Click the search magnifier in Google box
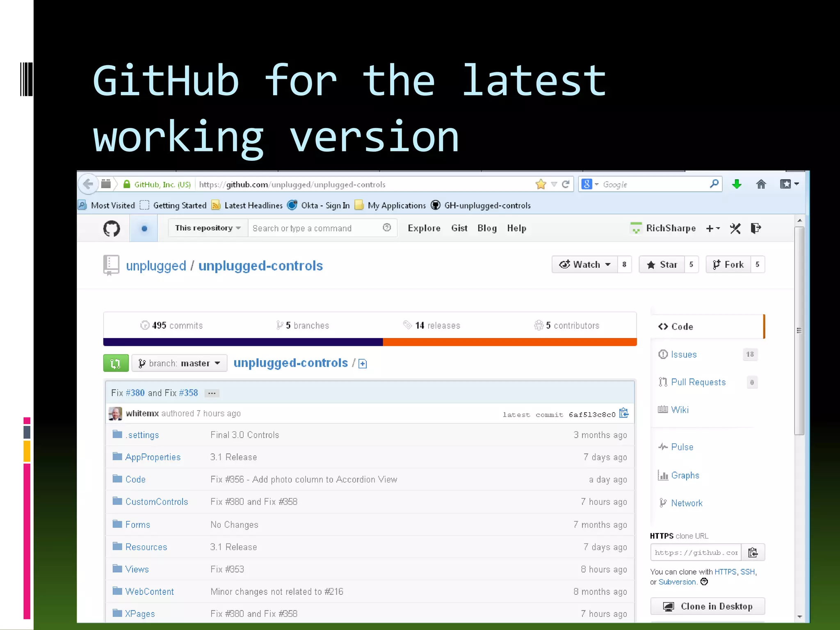 tap(714, 184)
